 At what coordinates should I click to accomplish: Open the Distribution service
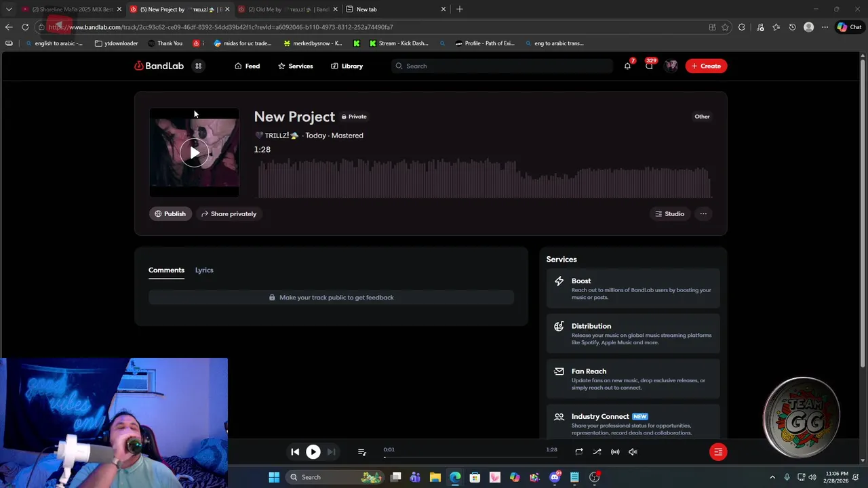point(633,333)
